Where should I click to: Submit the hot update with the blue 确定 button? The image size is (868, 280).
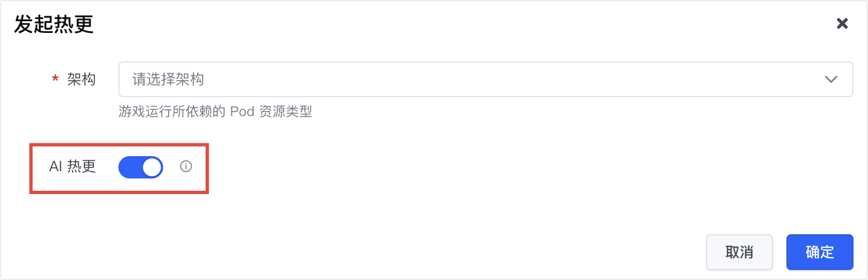[x=819, y=252]
